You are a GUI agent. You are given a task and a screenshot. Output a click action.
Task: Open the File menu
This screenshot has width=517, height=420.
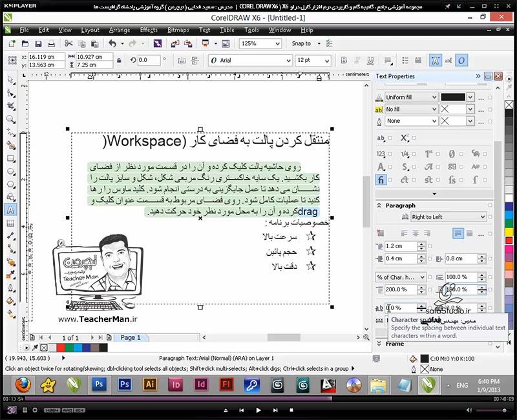(24, 30)
